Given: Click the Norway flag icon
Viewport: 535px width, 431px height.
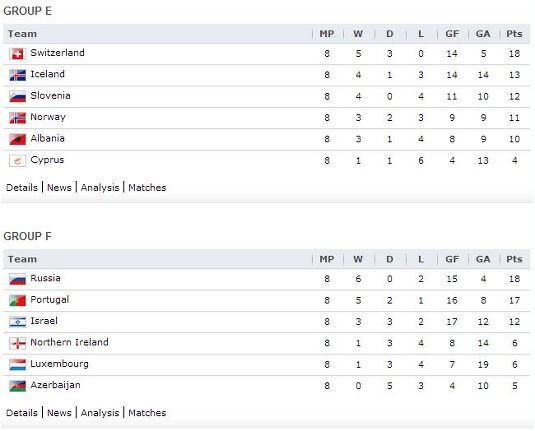Looking at the screenshot, I should click(17, 118).
